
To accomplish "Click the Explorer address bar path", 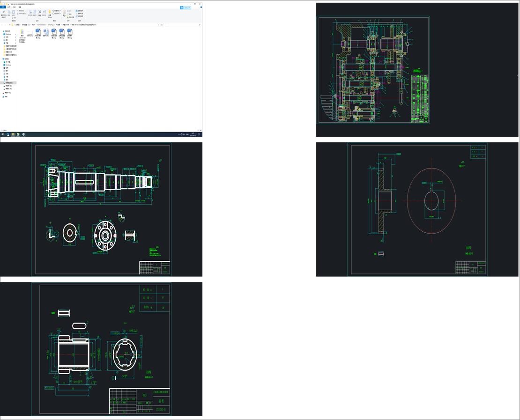I will click(x=84, y=25).
